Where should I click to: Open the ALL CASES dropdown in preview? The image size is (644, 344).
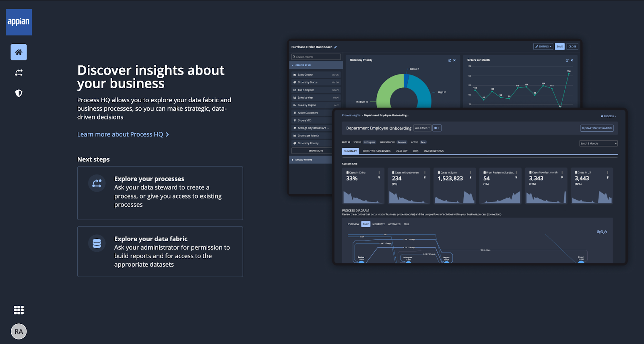pos(422,128)
